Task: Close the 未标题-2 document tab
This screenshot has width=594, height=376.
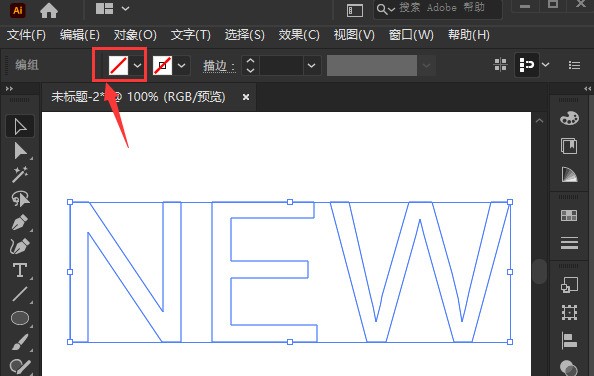Action: [x=246, y=97]
